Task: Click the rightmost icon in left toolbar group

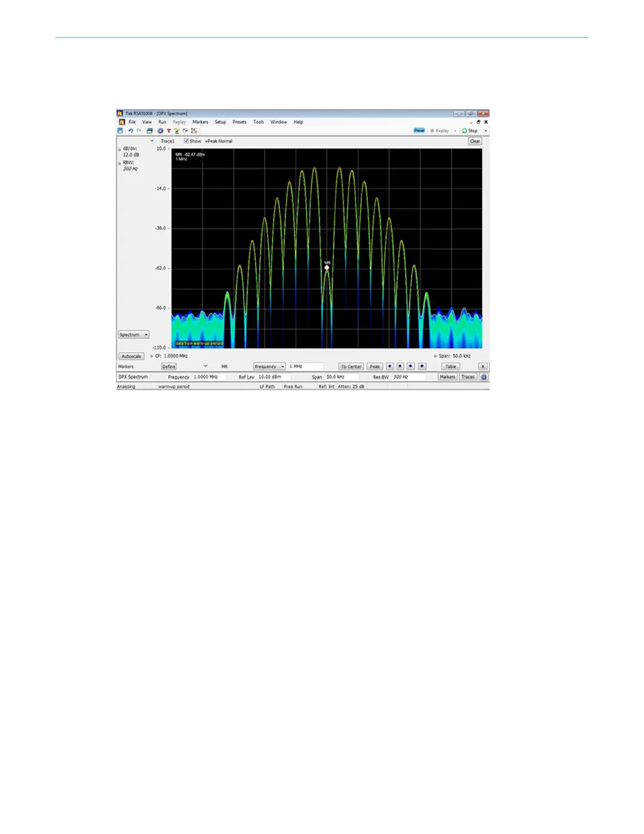Action: point(194,131)
